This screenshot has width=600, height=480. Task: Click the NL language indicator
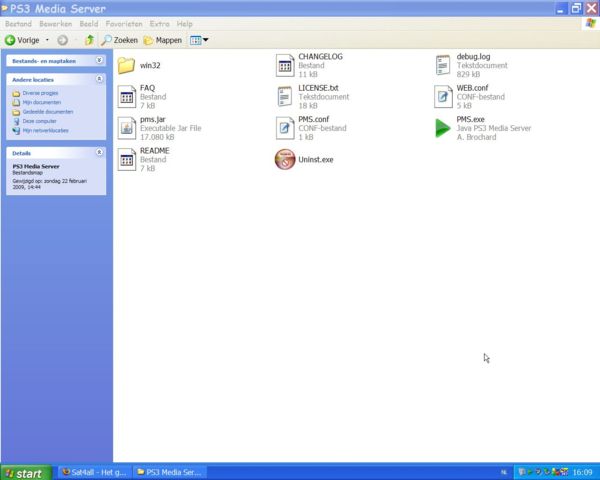click(x=504, y=473)
